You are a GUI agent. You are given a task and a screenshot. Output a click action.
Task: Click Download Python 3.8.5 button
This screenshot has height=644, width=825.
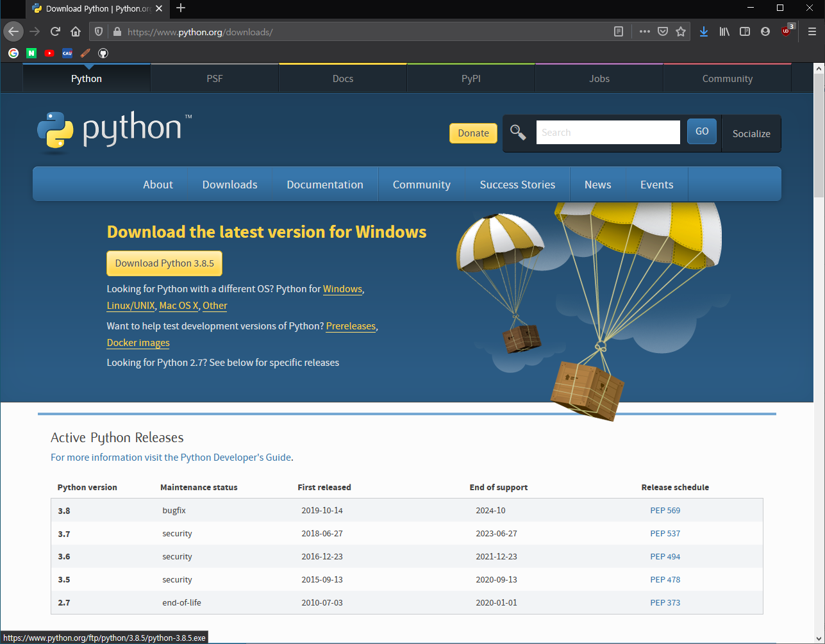click(x=164, y=263)
